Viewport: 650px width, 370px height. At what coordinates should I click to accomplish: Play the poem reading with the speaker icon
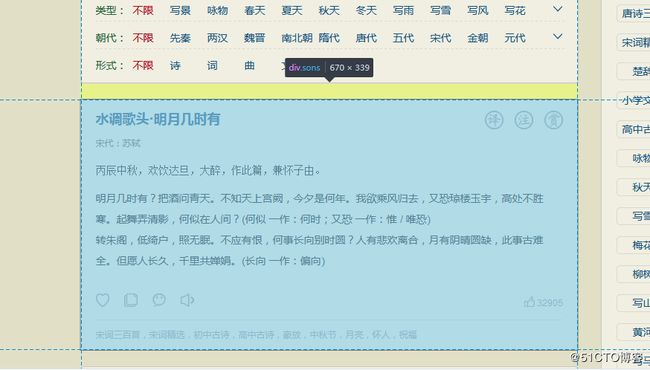187,300
